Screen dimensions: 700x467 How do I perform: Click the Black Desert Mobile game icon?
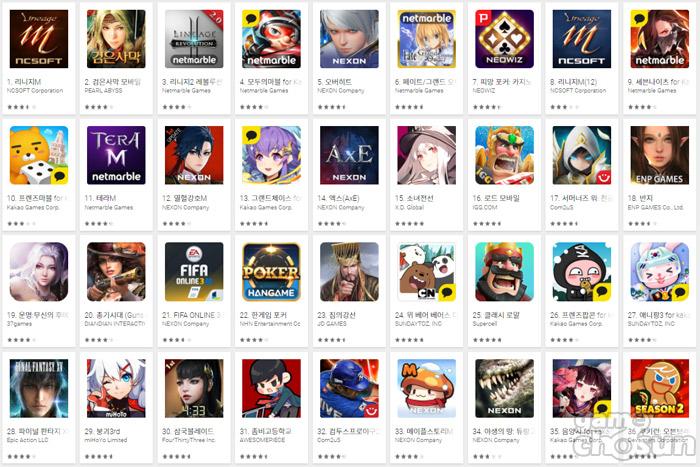click(x=116, y=39)
